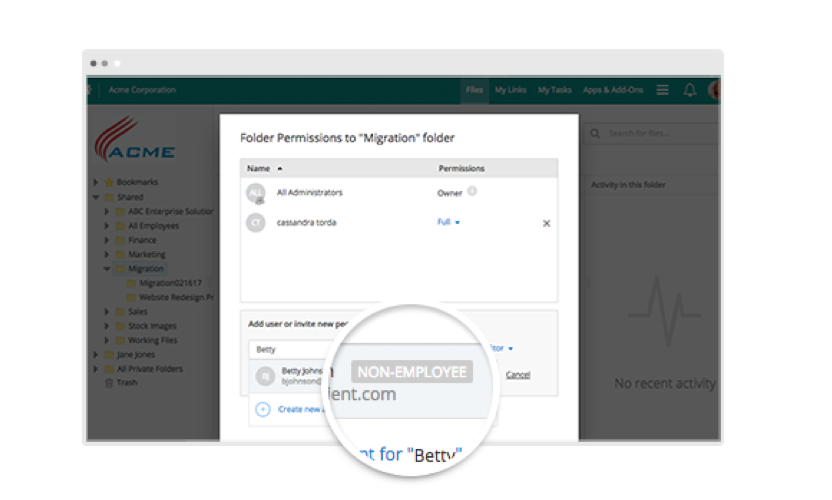This screenshot has height=500, width=832.
Task: Click the Betty search input field
Action: pyautogui.click(x=289, y=349)
